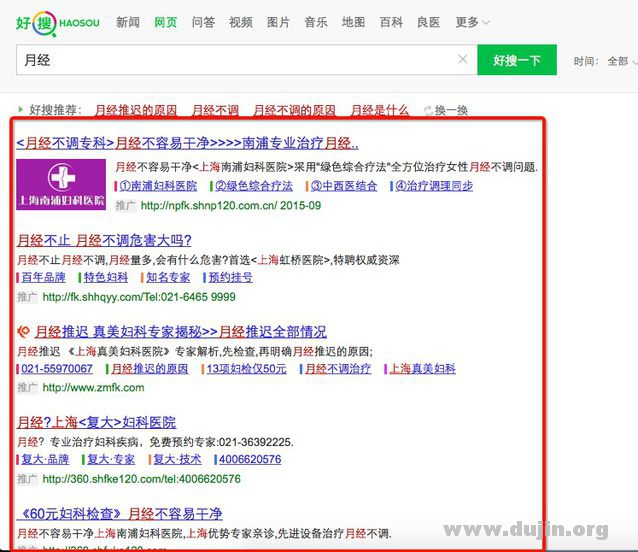
Task: Click URL http://www.zmfk.com
Action: (93, 388)
